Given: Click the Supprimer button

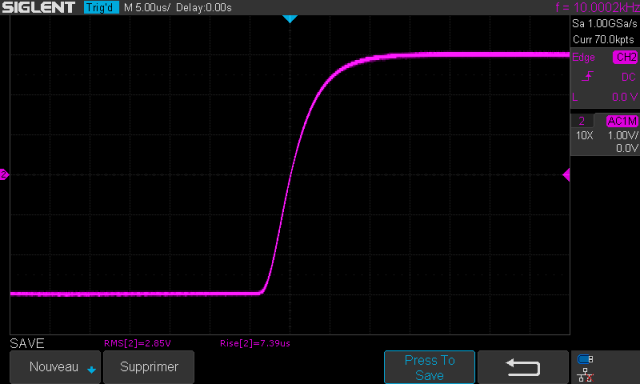Looking at the screenshot, I should coord(149,367).
